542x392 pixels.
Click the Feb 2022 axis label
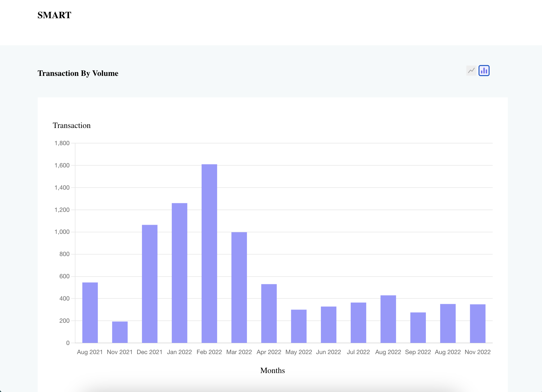point(209,352)
